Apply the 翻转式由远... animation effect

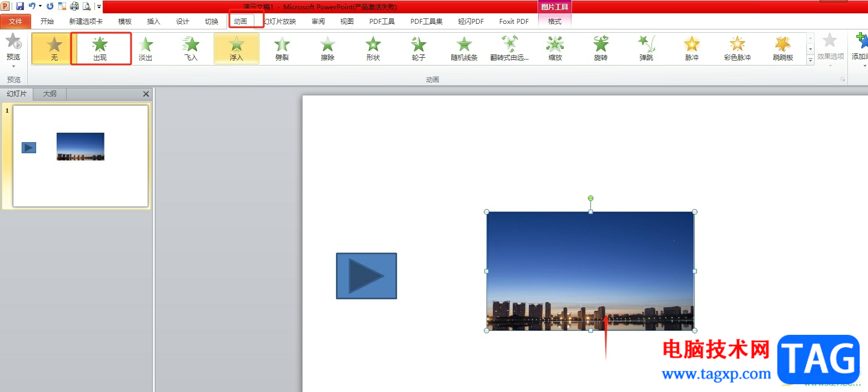coord(510,48)
